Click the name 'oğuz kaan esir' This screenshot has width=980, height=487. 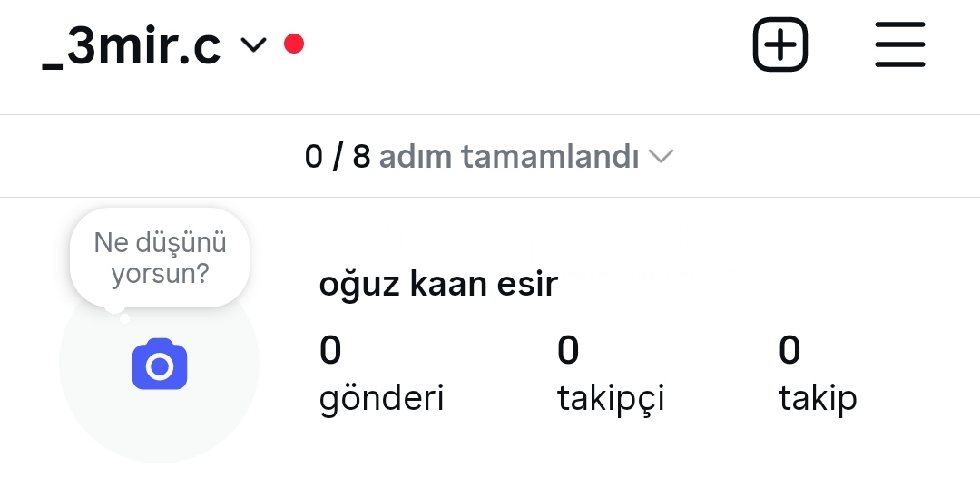438,285
